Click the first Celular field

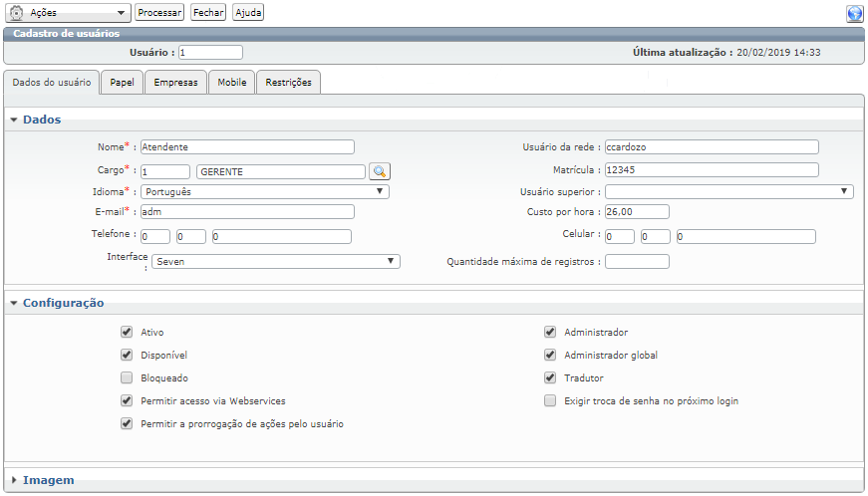pyautogui.click(x=620, y=236)
